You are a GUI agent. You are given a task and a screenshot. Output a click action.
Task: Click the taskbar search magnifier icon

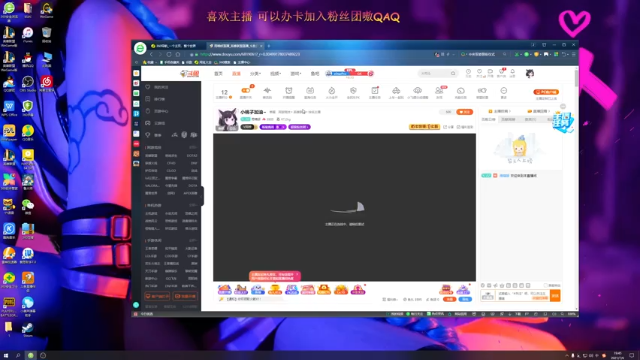18,356
